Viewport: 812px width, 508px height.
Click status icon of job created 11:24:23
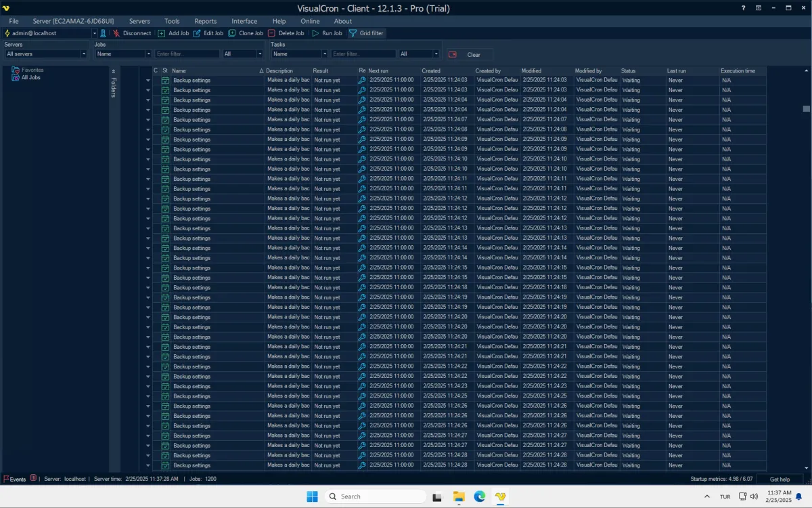[x=165, y=386]
